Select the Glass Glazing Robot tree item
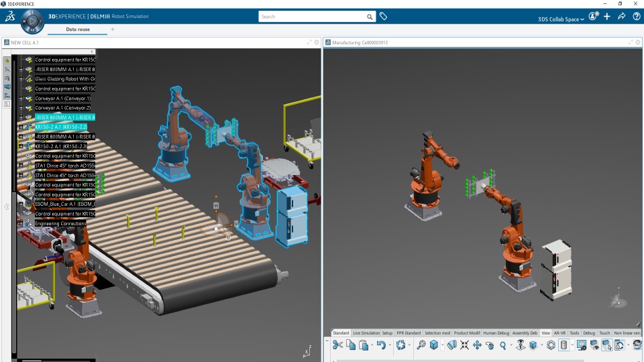The image size is (644, 362). pos(65,79)
